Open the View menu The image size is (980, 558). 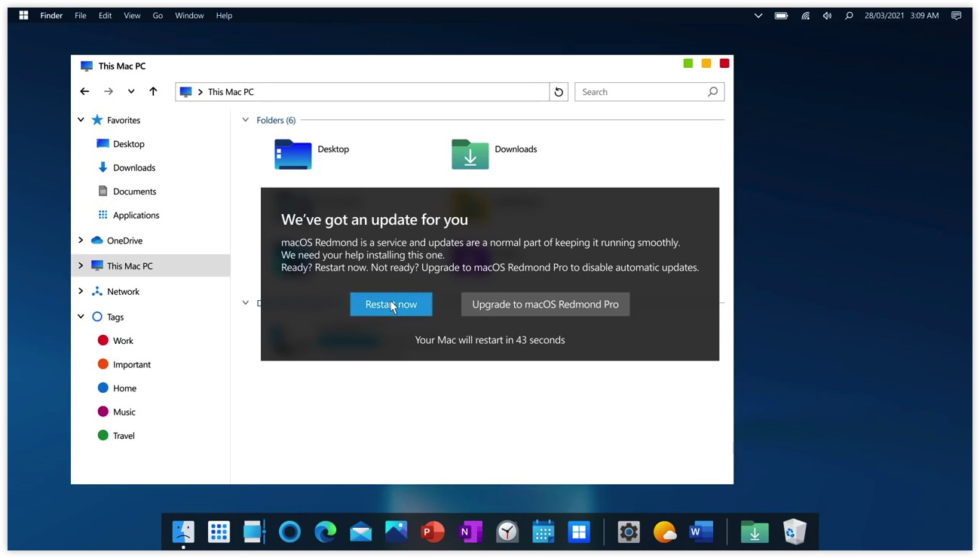[132, 15]
